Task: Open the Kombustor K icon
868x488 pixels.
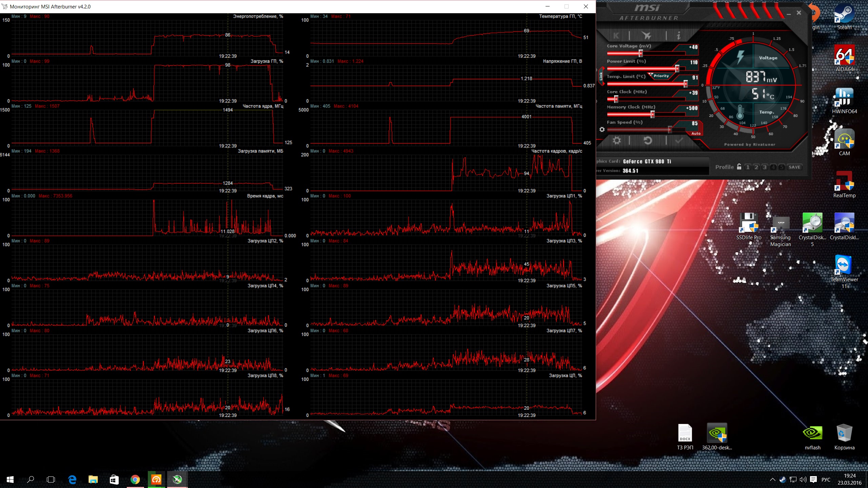Action: (x=616, y=35)
